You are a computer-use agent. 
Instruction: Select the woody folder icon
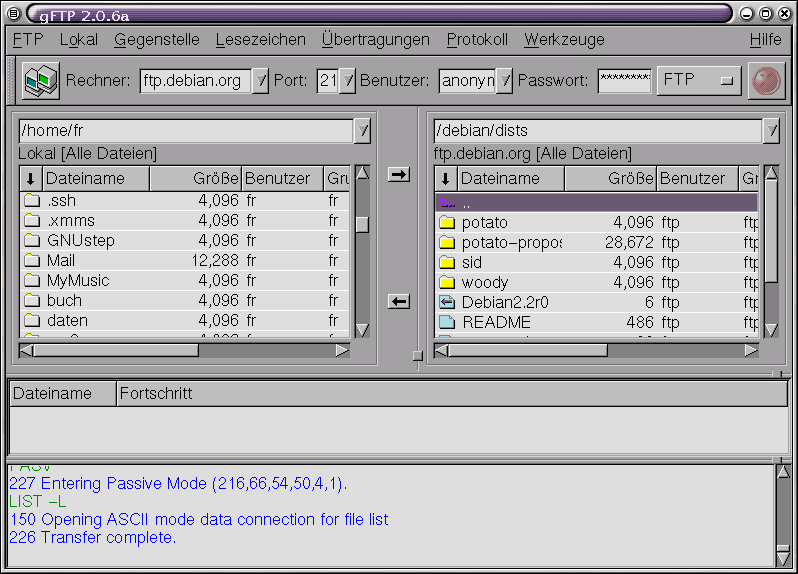(447, 282)
